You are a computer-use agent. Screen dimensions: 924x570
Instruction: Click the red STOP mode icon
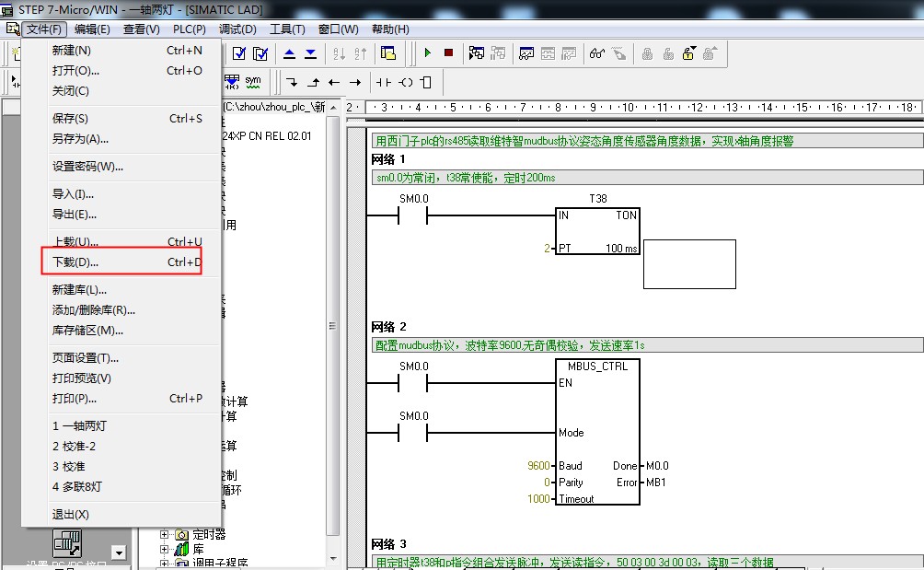pos(448,53)
